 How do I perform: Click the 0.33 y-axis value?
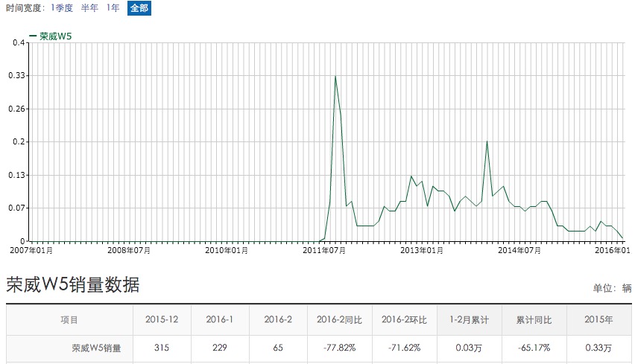16,76
